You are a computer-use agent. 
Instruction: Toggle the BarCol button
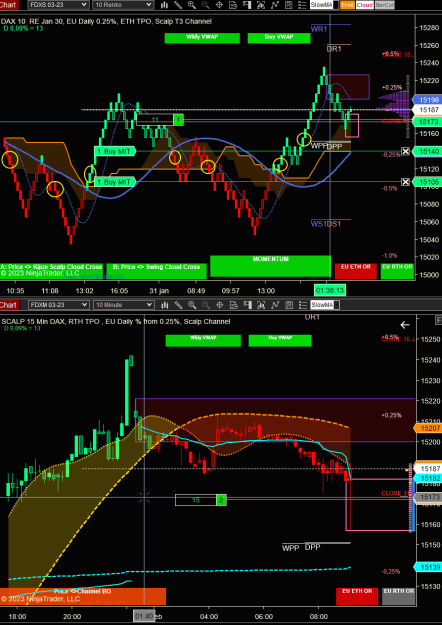click(x=384, y=5)
